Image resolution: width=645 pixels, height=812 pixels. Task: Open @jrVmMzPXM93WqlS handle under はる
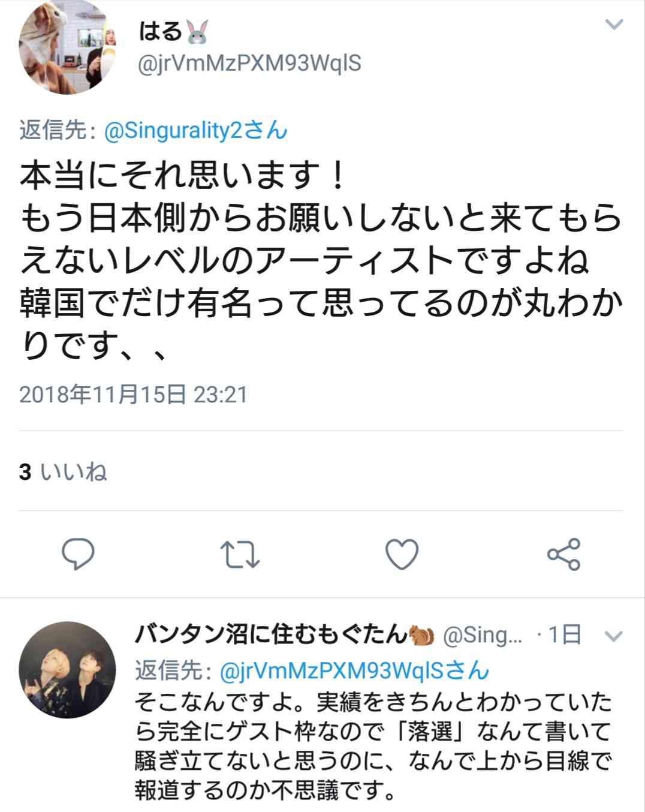click(249, 64)
